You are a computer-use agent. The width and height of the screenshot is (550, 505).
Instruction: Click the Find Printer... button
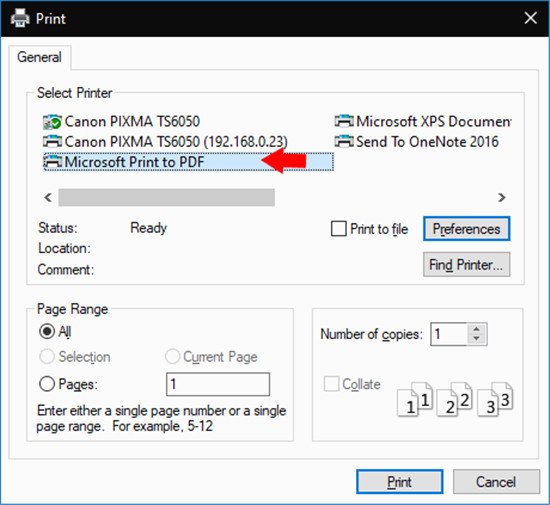coord(467,265)
